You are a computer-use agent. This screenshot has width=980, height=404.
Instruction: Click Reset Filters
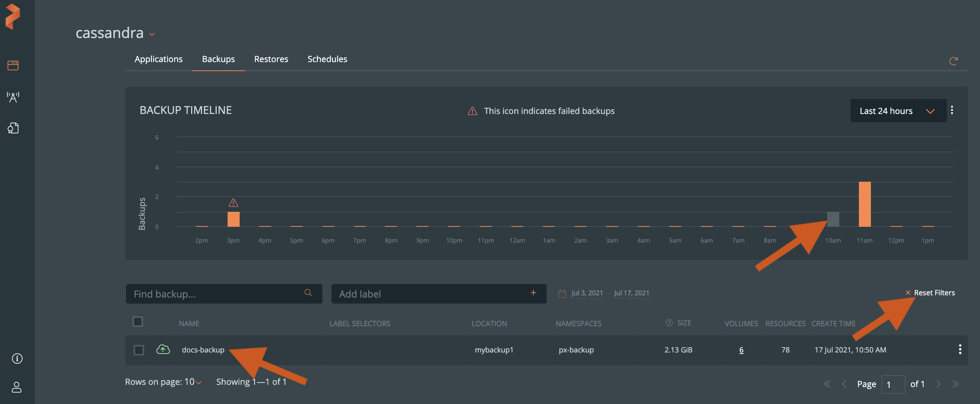click(930, 293)
